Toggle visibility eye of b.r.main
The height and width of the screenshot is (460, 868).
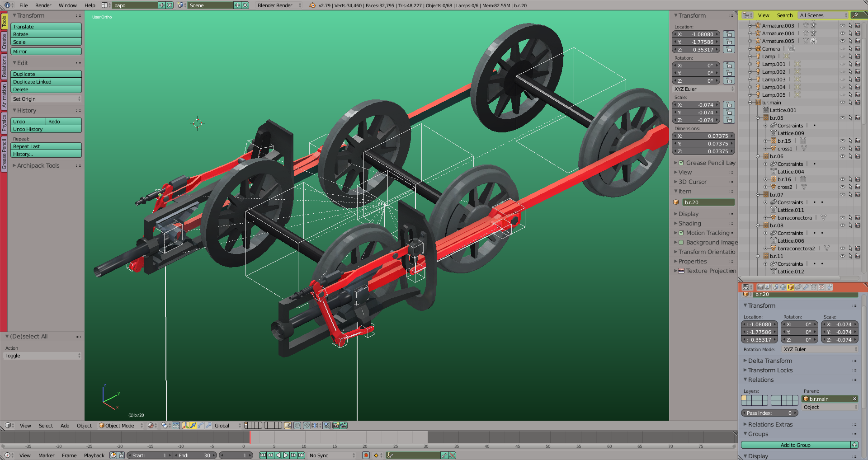[843, 103]
